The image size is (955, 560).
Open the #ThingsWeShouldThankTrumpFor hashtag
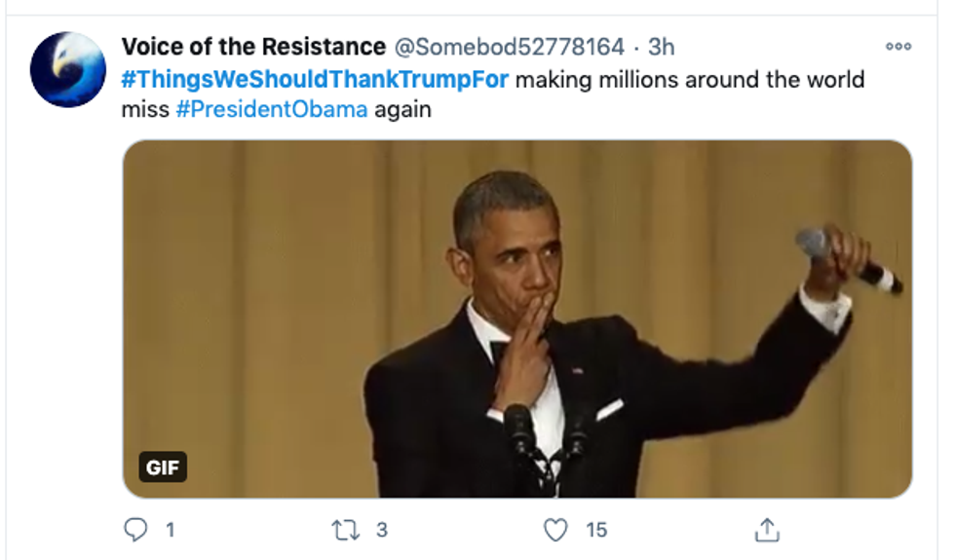coord(315,79)
